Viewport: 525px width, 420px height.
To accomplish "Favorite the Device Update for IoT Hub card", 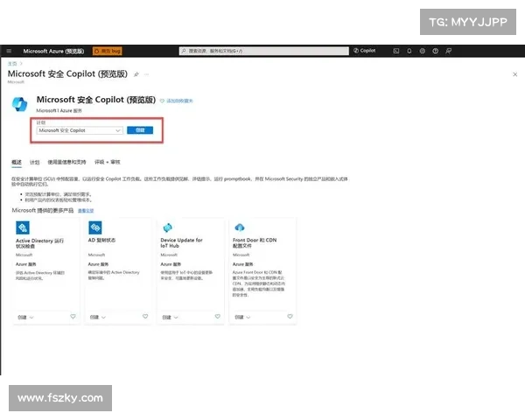I will [x=218, y=317].
